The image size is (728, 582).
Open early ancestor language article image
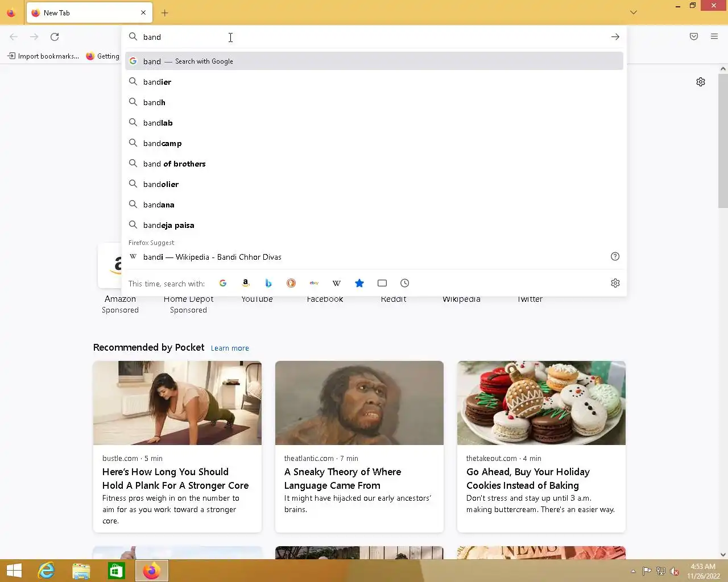point(359,403)
